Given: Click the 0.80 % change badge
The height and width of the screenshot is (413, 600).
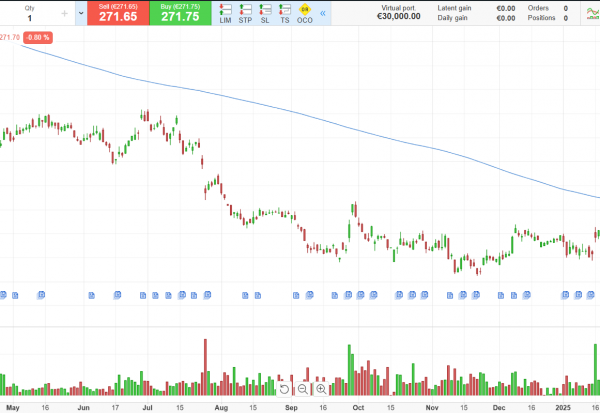Looking at the screenshot, I should 38,37.
